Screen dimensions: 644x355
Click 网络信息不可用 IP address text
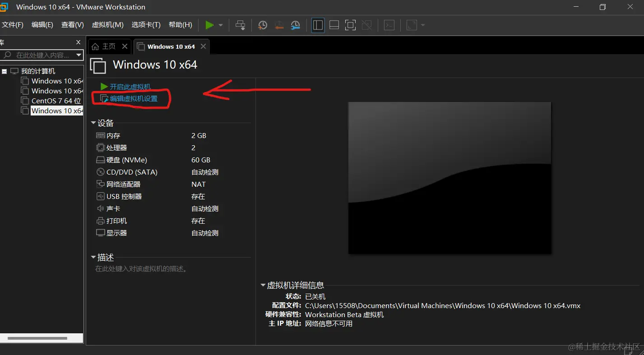[x=329, y=323]
